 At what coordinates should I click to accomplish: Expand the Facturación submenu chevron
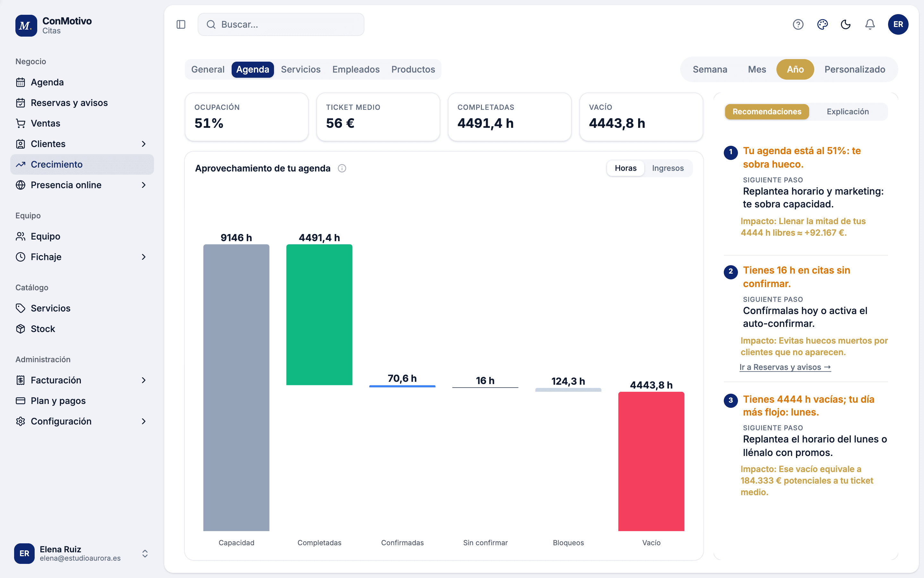click(143, 380)
